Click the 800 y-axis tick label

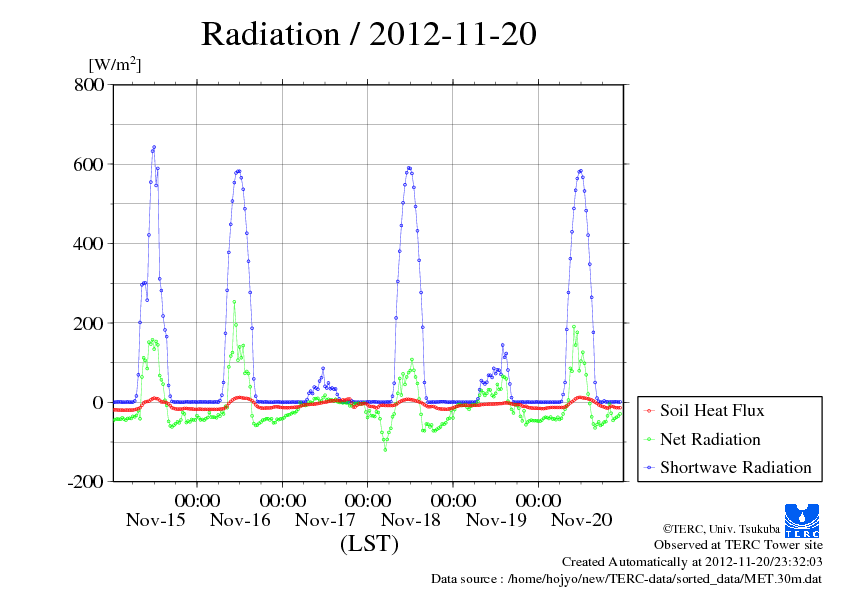pos(89,85)
